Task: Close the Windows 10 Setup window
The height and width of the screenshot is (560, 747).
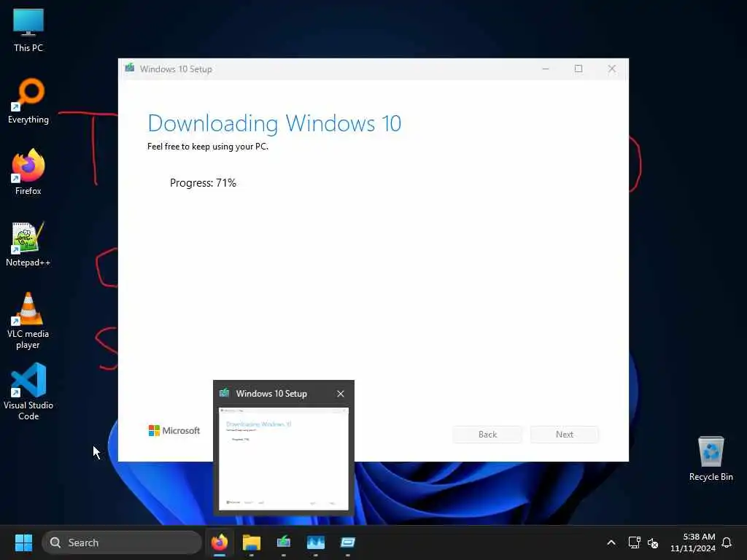Action: (x=612, y=69)
